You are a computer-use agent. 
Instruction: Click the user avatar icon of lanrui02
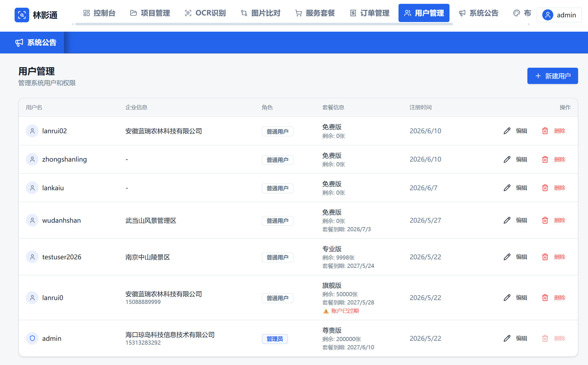32,131
